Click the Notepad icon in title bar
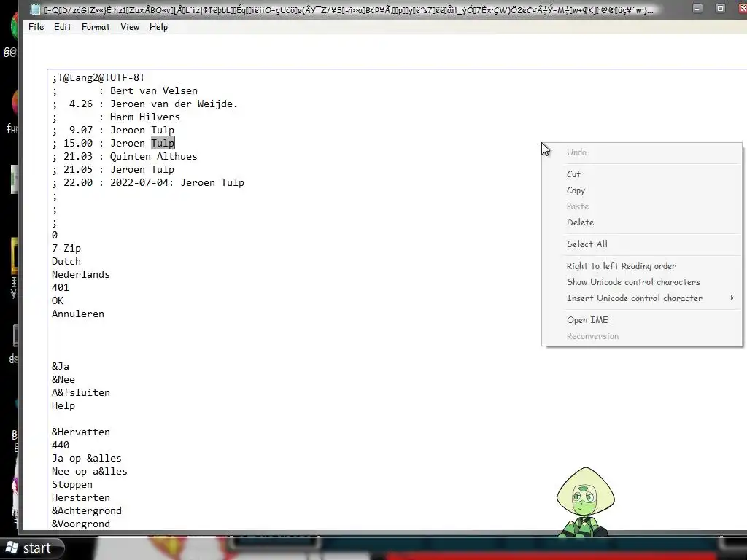The image size is (747, 560). (x=35, y=9)
